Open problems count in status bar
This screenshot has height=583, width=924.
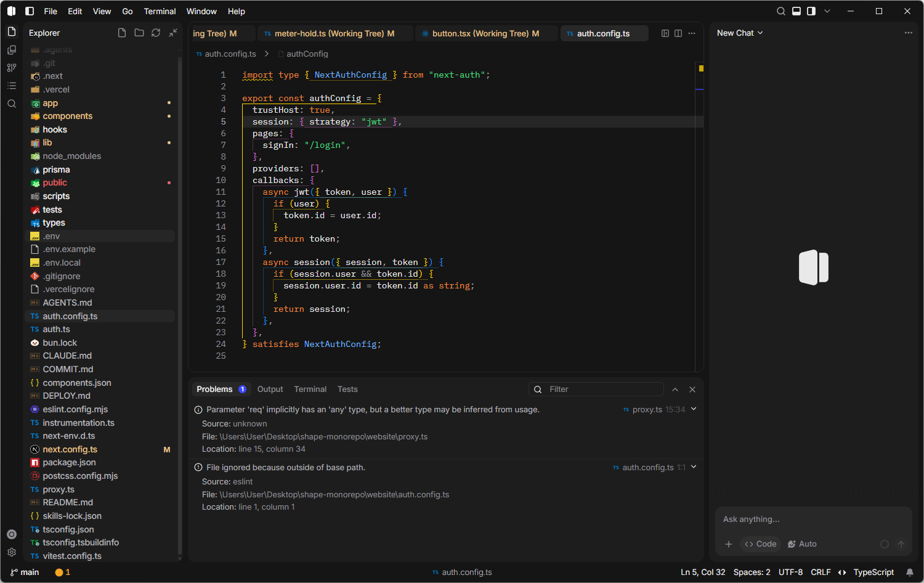pos(62,572)
